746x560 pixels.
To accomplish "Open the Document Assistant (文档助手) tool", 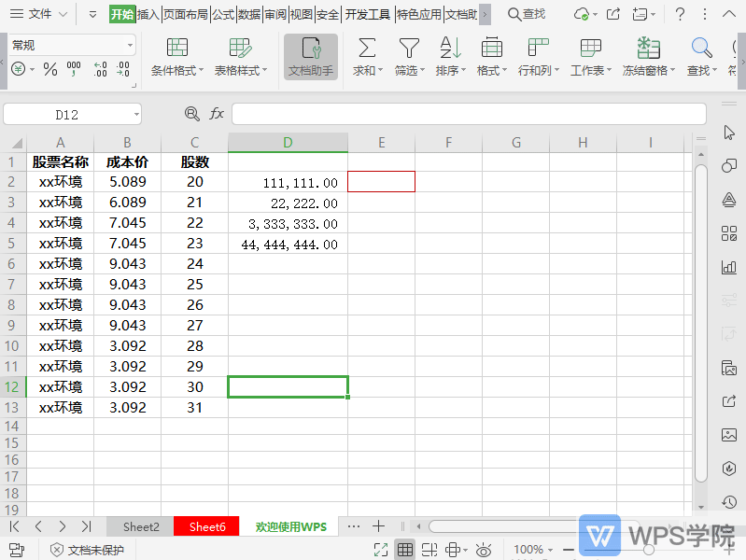I will tap(310, 57).
